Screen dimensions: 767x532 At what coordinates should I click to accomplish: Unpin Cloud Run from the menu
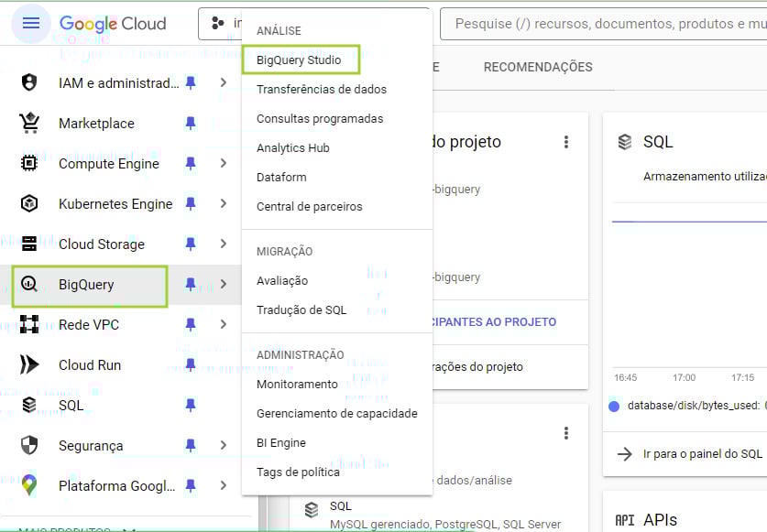(191, 364)
